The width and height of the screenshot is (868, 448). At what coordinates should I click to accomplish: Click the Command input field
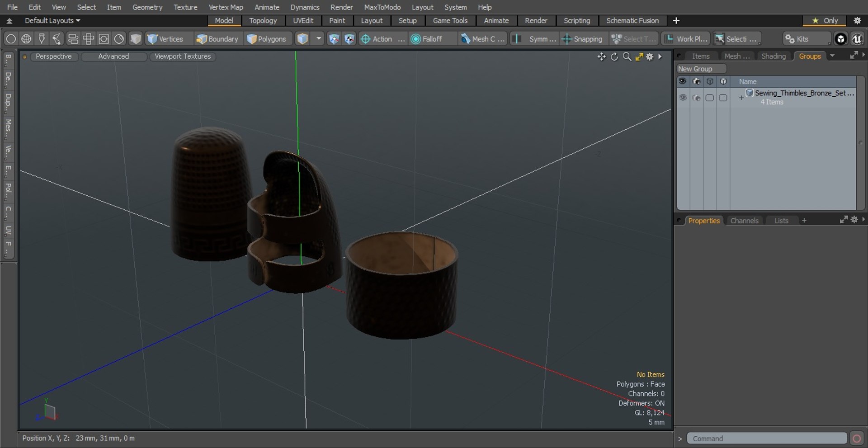coord(766,439)
